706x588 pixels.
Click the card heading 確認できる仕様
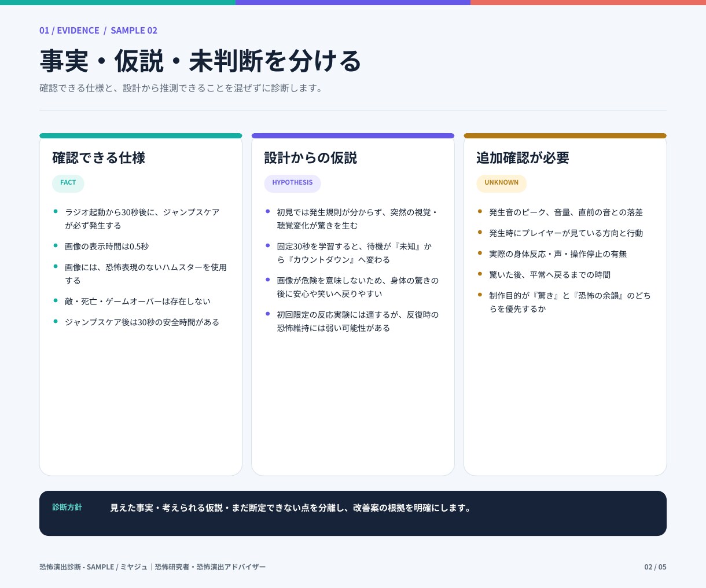tap(98, 158)
